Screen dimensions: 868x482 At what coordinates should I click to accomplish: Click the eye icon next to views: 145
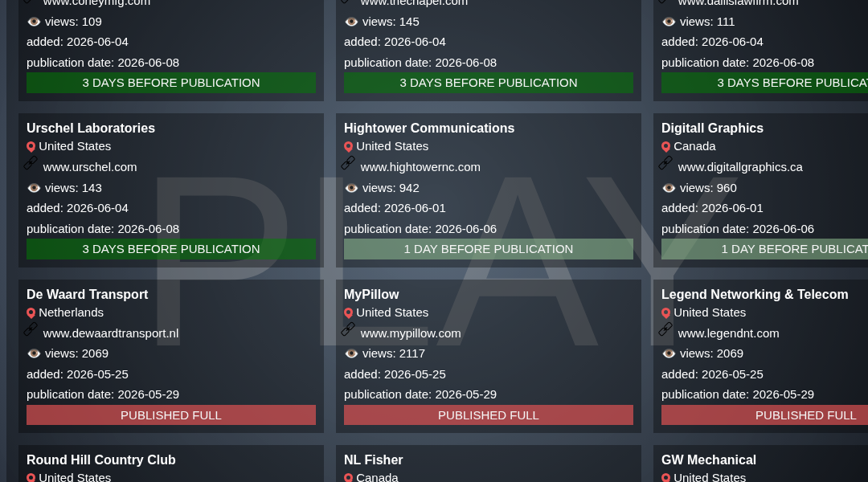tap(351, 22)
